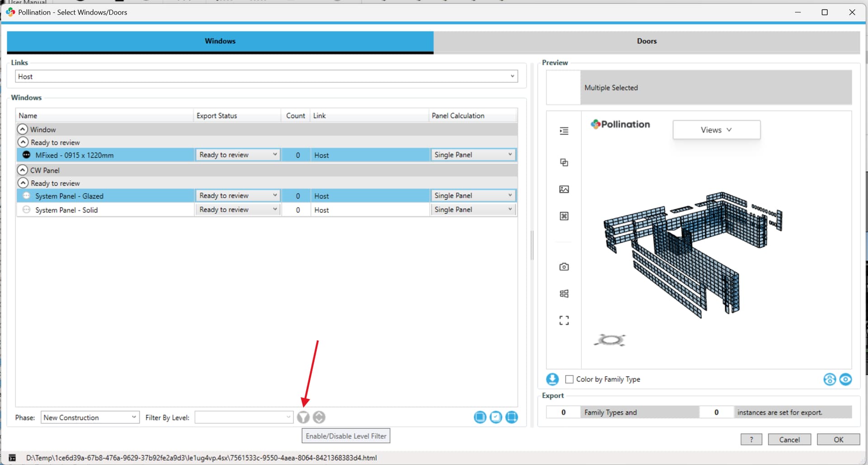This screenshot has height=465, width=868.
Task: Select the System Panel - Glazed row
Action: (267, 195)
